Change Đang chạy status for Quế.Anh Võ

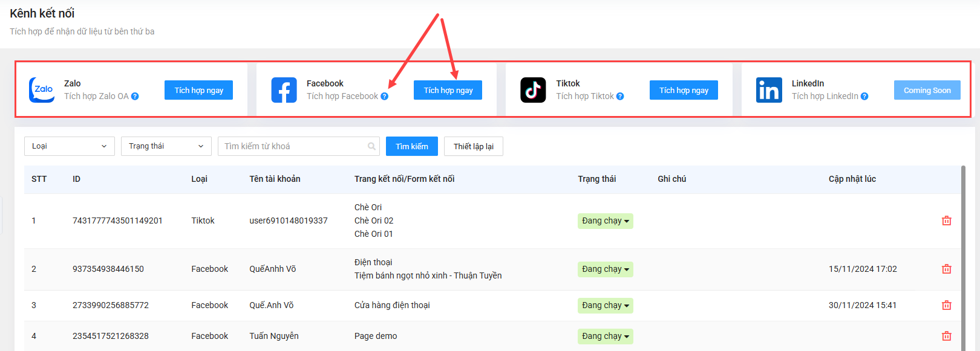[606, 306]
